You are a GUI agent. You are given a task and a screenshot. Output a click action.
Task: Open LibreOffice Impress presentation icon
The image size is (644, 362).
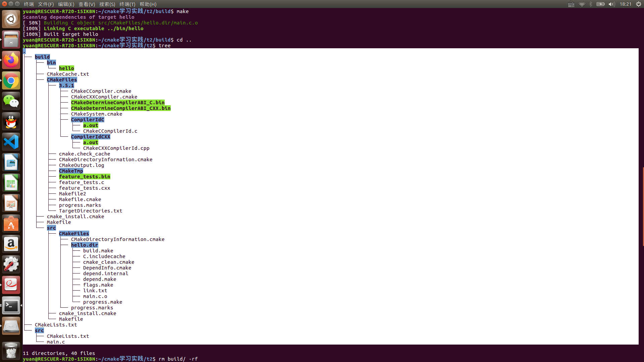click(x=11, y=203)
